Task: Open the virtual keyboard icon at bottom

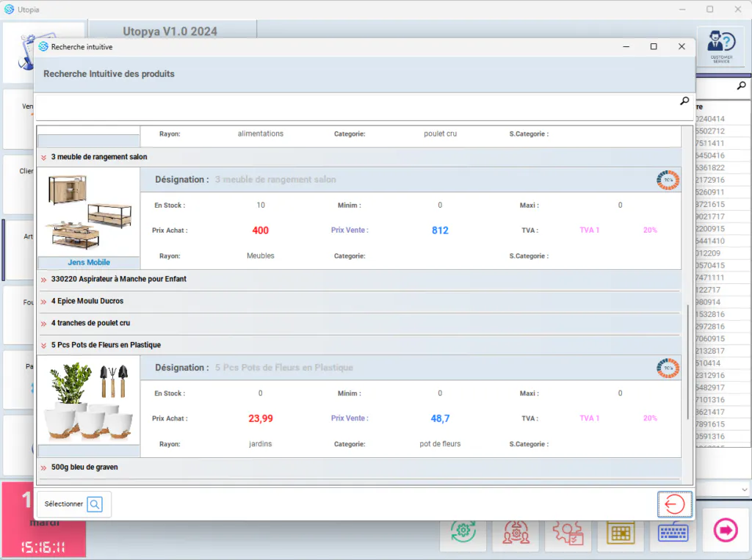Action: pyautogui.click(x=673, y=533)
